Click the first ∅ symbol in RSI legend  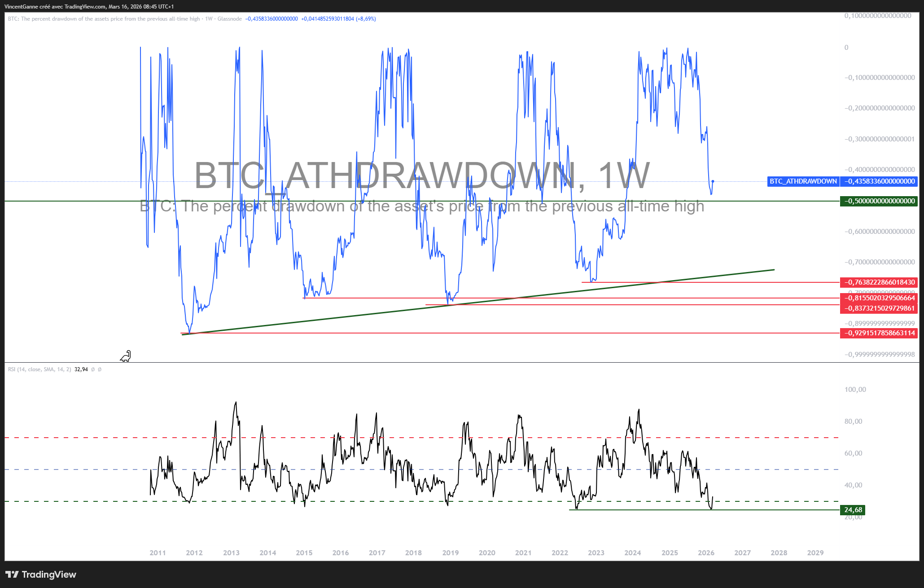tap(93, 369)
